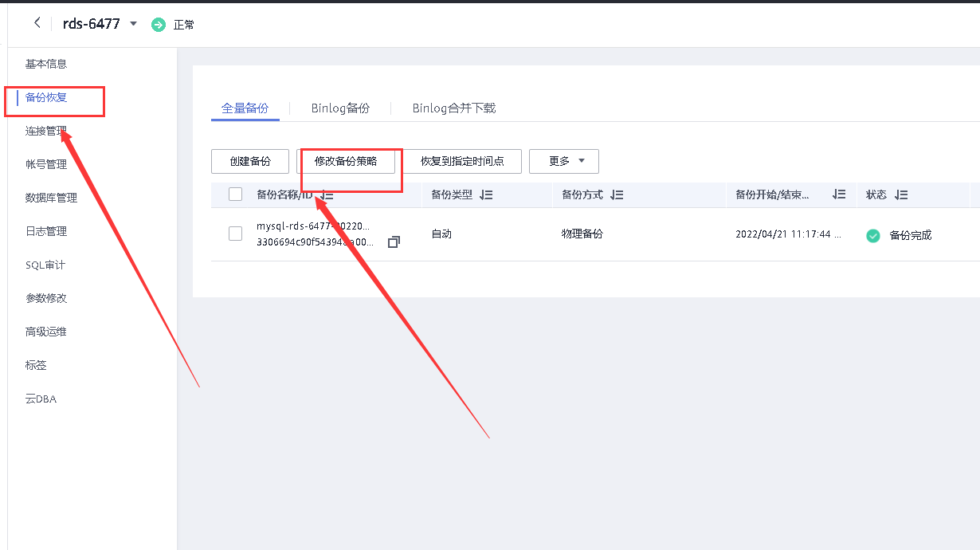Click the backup ID starting 3306694c90f5
Viewport: 980px width, 550px height.
pyautogui.click(x=316, y=242)
